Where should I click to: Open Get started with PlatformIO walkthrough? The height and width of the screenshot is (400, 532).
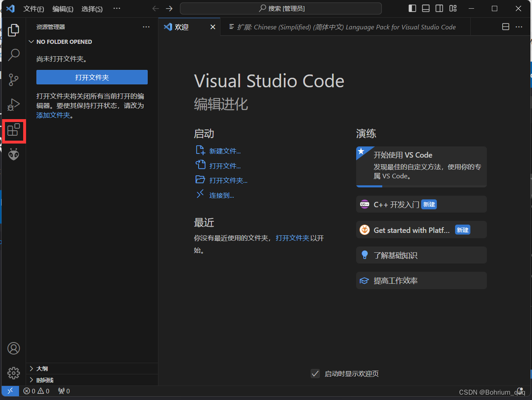pos(422,230)
